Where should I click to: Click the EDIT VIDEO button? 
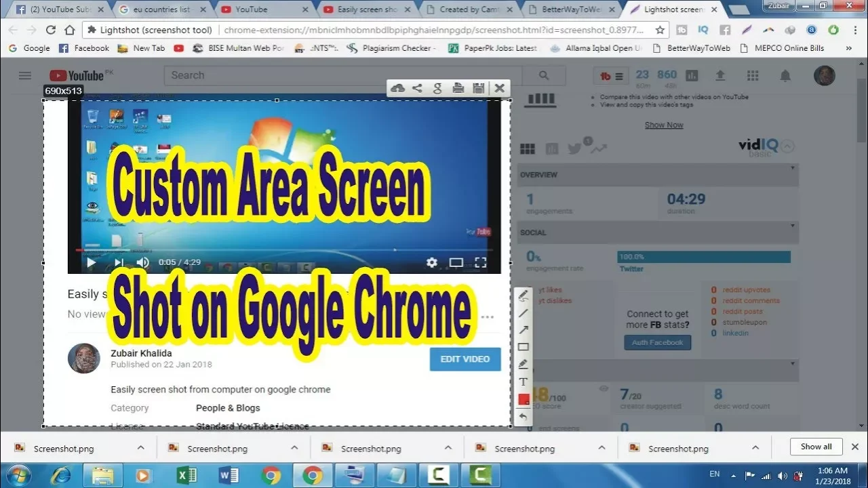click(465, 359)
